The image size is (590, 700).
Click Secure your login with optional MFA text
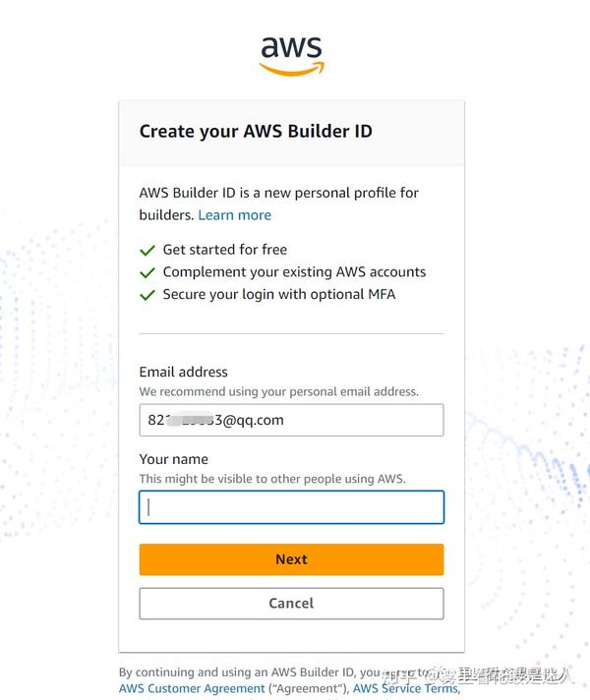[x=279, y=295]
